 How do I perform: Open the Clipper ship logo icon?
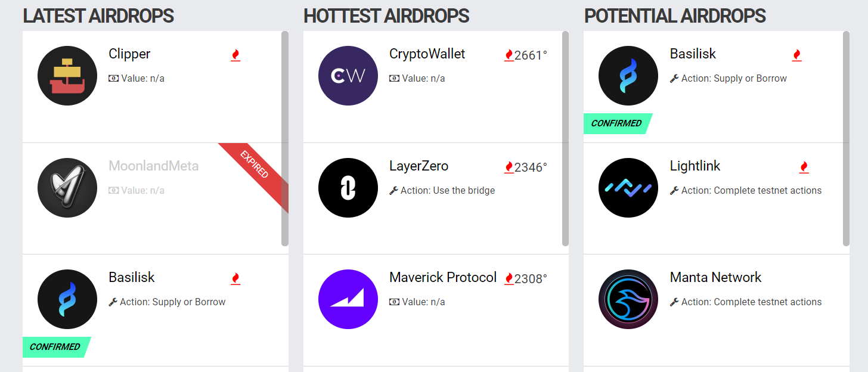pos(67,76)
